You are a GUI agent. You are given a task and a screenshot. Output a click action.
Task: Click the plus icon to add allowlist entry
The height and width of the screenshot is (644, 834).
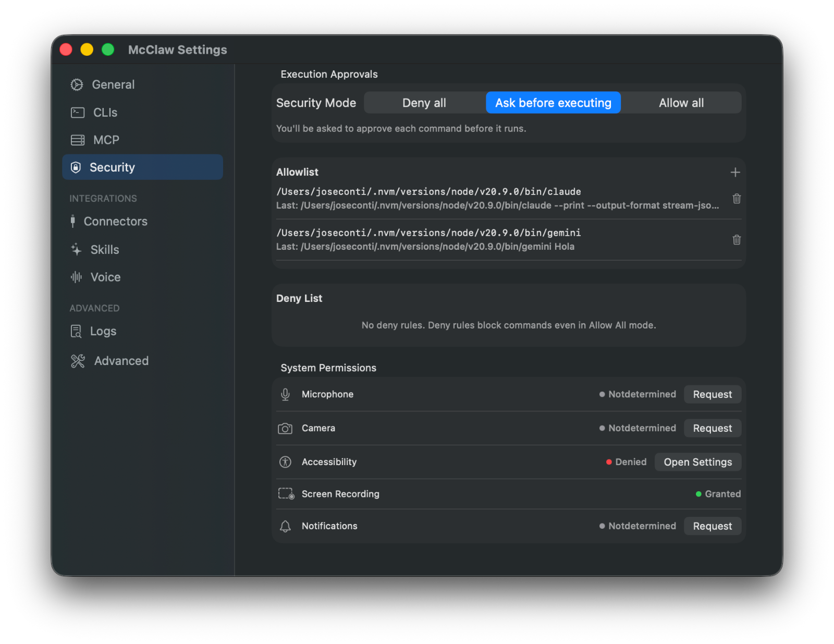click(735, 172)
